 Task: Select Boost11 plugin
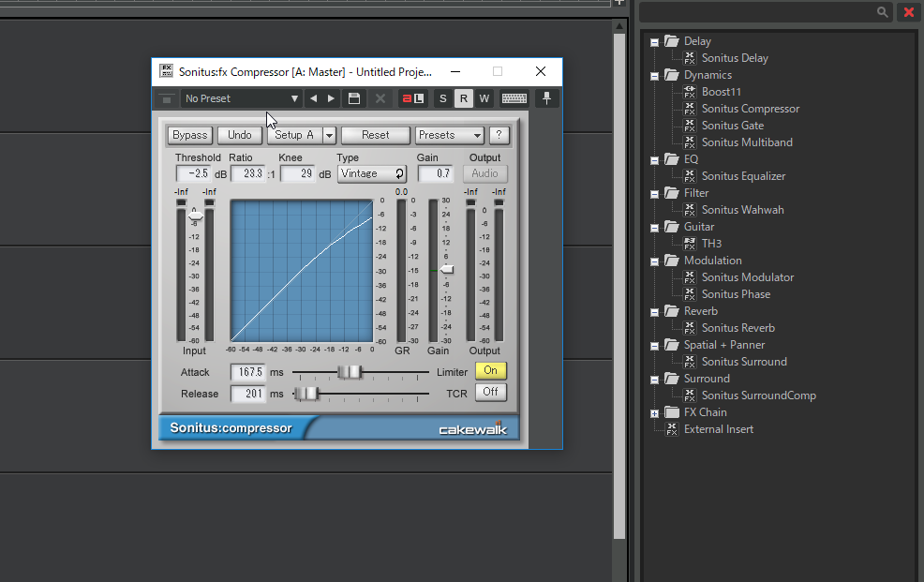pos(722,92)
